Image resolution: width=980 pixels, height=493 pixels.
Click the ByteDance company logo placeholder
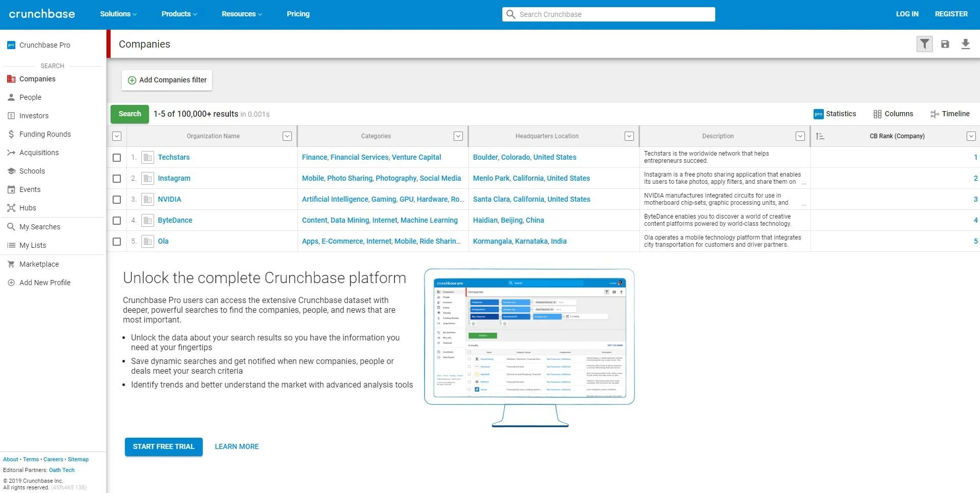[x=147, y=220]
